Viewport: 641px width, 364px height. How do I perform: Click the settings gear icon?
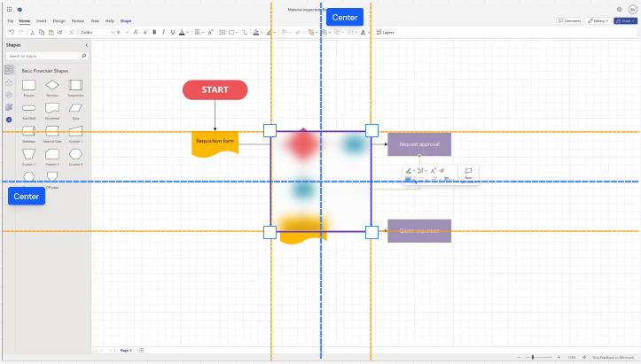coord(619,9)
